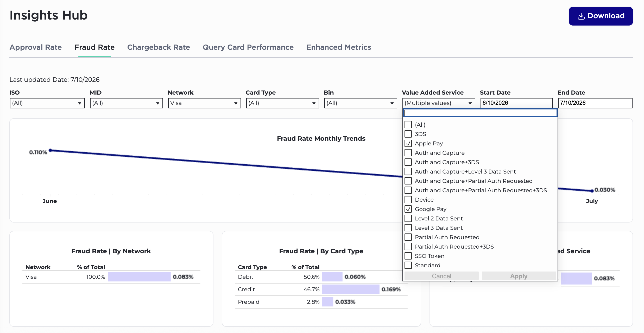Viewport: 644px width, 333px height.
Task: Expand the MID filter dropdown
Action: pos(126,103)
